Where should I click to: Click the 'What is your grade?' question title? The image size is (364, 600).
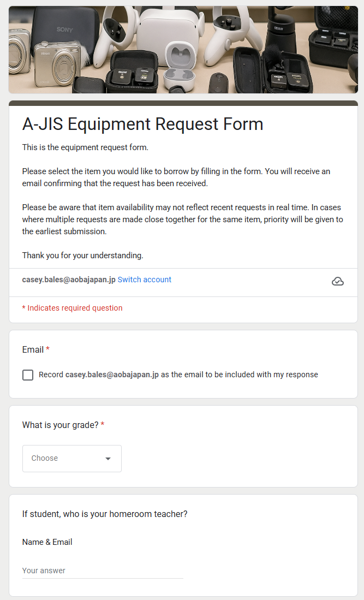[60, 425]
